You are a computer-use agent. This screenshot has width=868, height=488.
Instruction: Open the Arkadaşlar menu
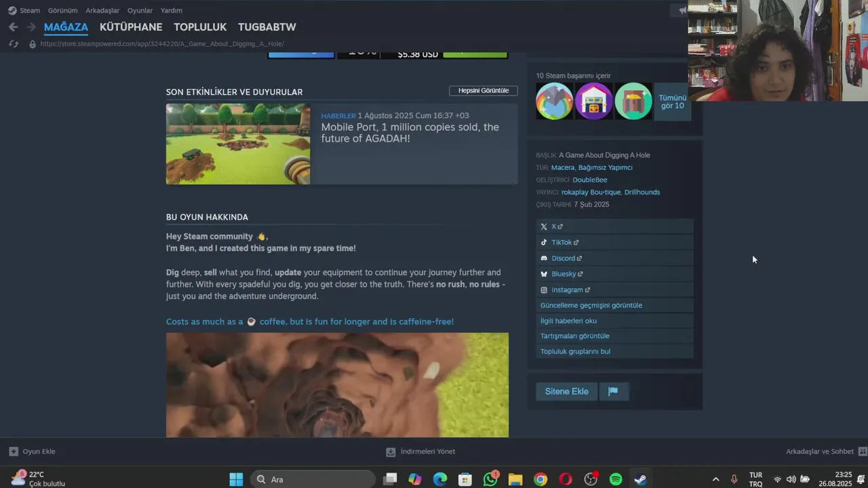pos(102,10)
